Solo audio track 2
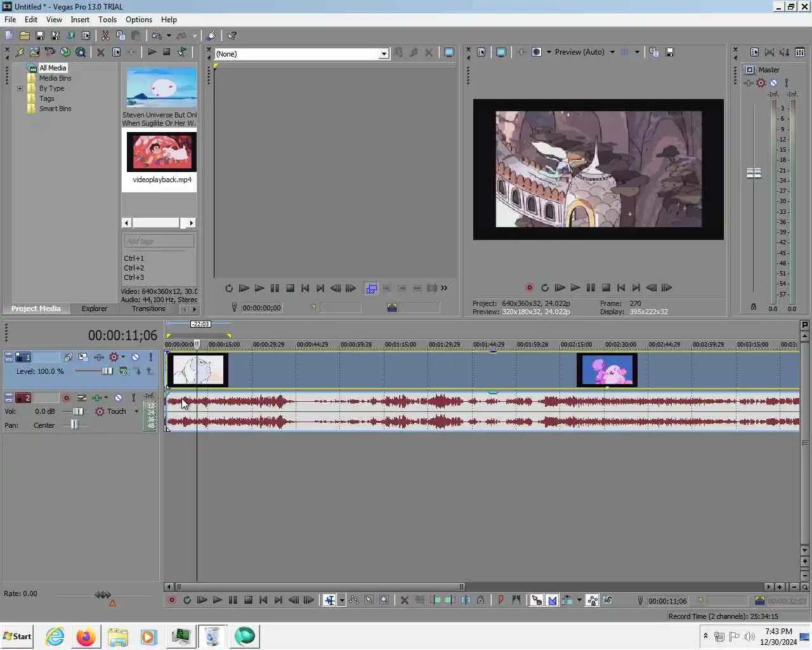The height and width of the screenshot is (650, 812). pyautogui.click(x=133, y=398)
